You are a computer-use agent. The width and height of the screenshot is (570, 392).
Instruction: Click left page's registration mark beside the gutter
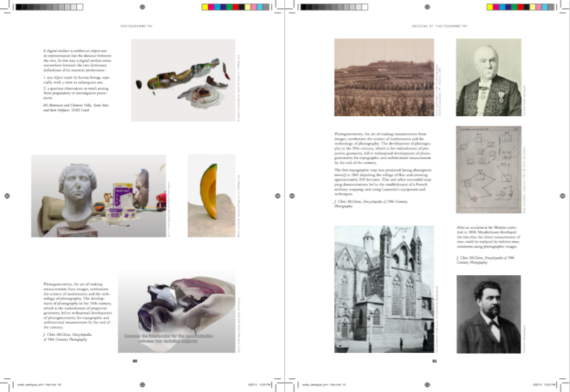point(278,196)
